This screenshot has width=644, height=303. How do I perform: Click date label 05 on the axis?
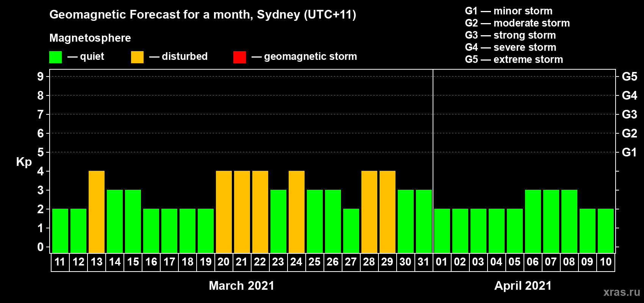[514, 262]
